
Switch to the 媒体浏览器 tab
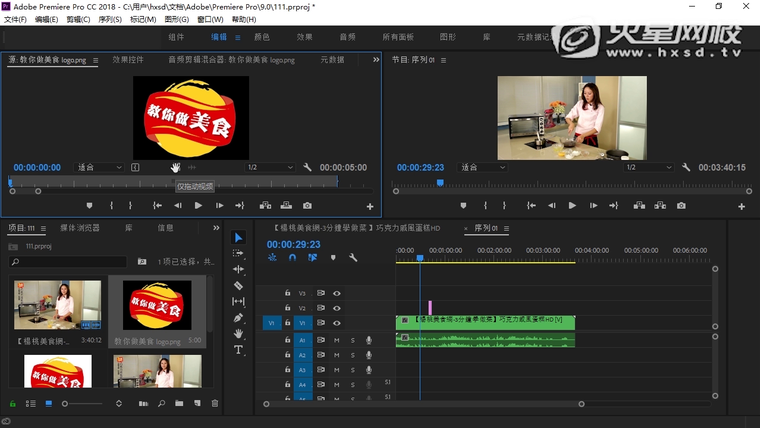point(80,228)
